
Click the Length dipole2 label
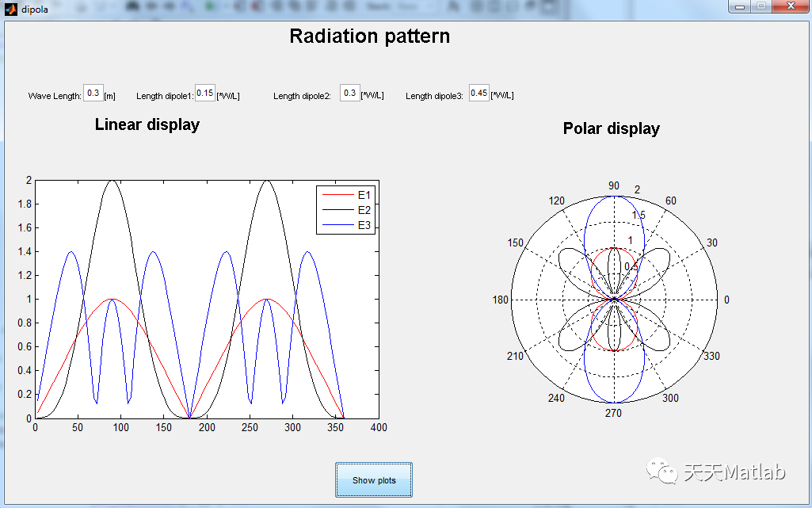[x=302, y=96]
